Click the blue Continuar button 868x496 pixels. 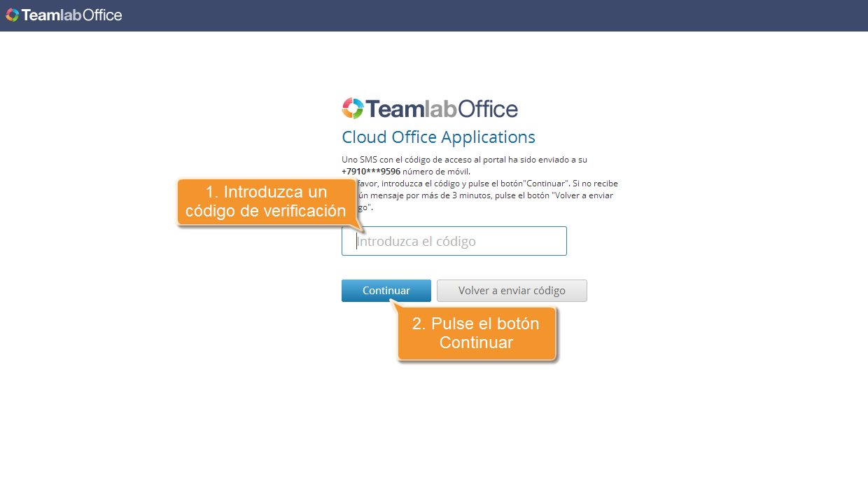tap(386, 291)
